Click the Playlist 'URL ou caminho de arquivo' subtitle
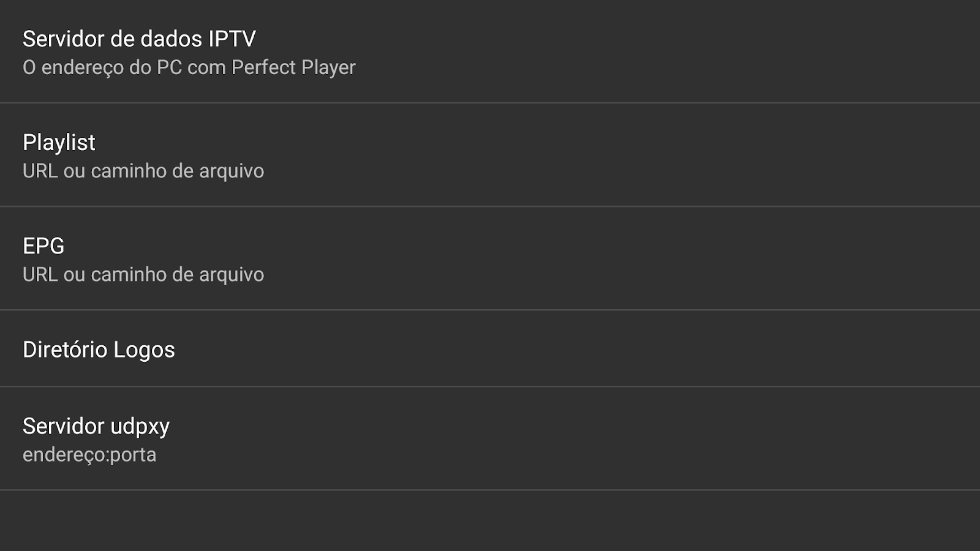 [x=143, y=171]
